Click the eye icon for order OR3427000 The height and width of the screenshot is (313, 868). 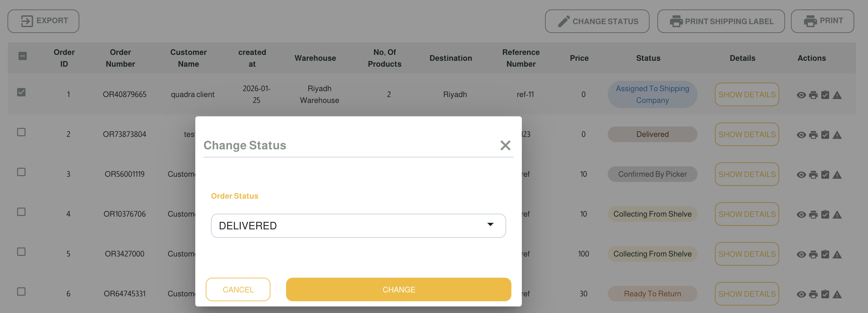tap(801, 254)
